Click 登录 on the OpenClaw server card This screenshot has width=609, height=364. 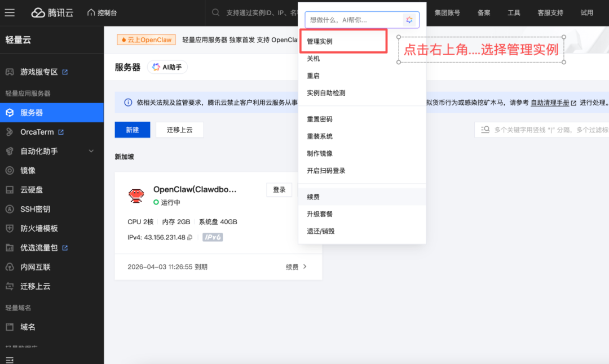coord(279,190)
